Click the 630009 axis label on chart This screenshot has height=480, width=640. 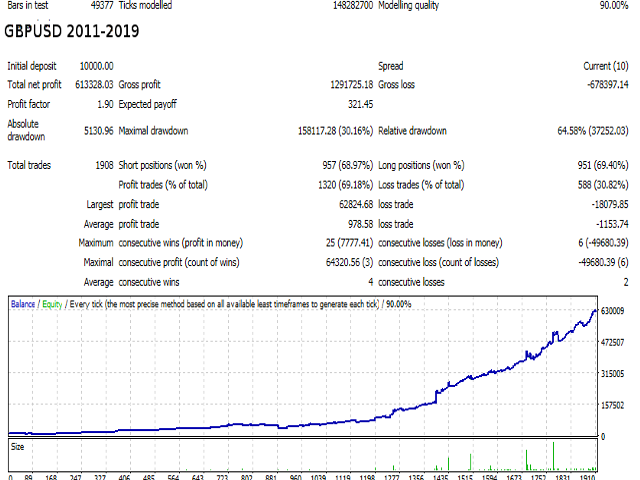(x=612, y=311)
